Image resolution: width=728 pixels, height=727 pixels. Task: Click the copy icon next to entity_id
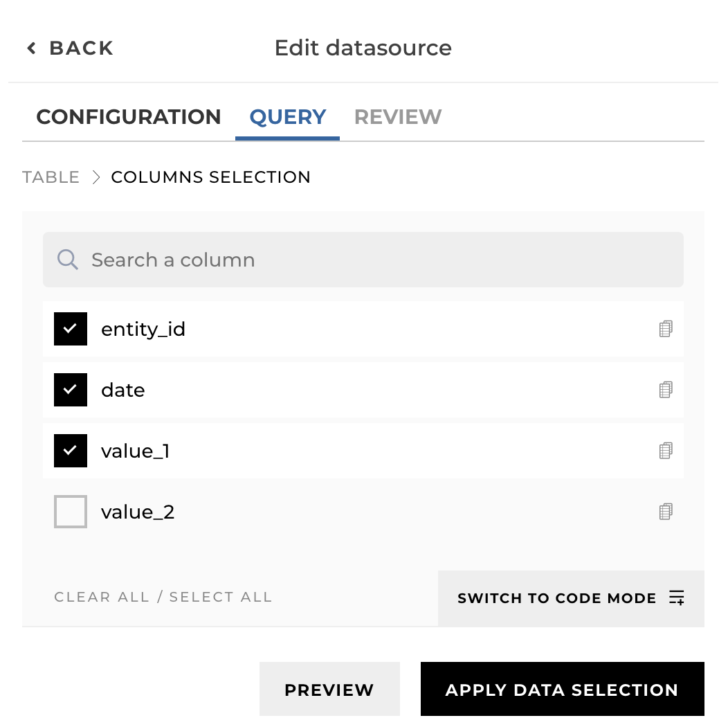[x=666, y=329]
